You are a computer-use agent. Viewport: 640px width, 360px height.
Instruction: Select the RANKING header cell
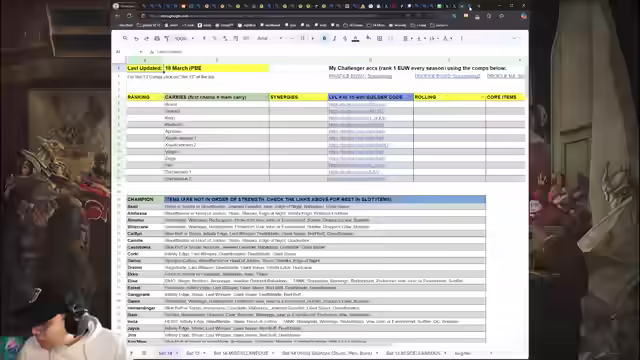tap(145, 97)
